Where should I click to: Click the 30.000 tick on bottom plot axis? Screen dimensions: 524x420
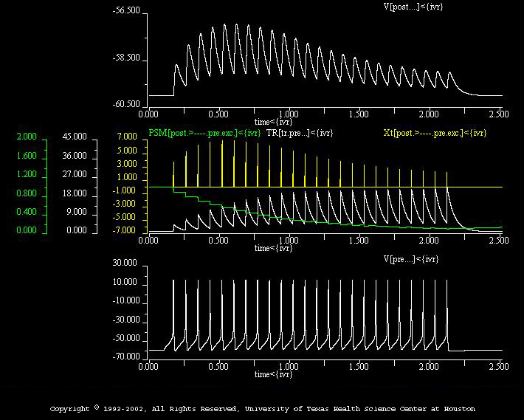pyautogui.click(x=125, y=264)
